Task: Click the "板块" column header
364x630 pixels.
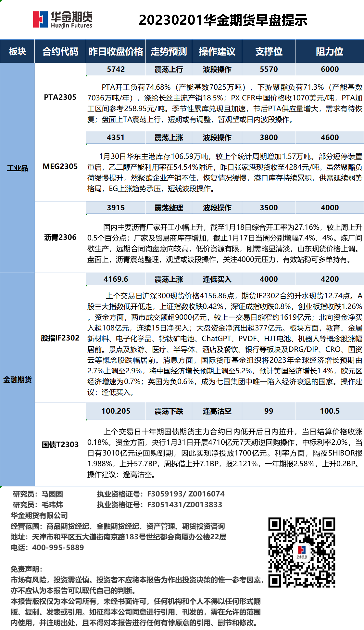Action: tap(18, 51)
